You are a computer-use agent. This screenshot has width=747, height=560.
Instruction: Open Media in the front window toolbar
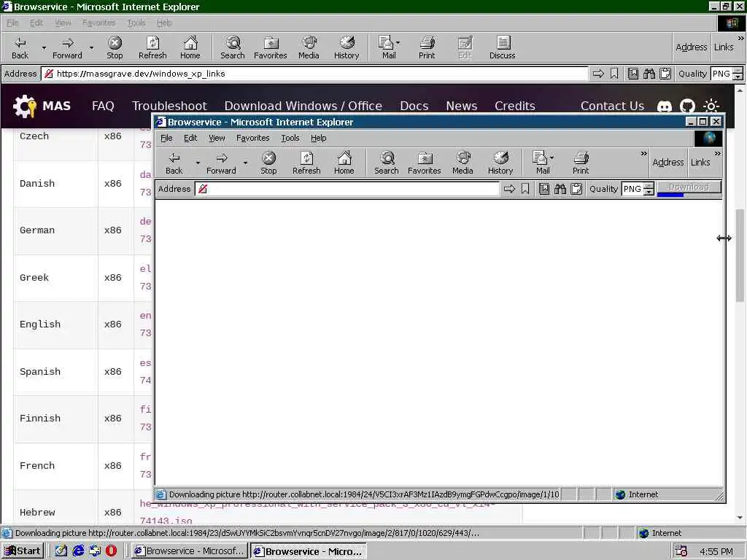(462, 163)
